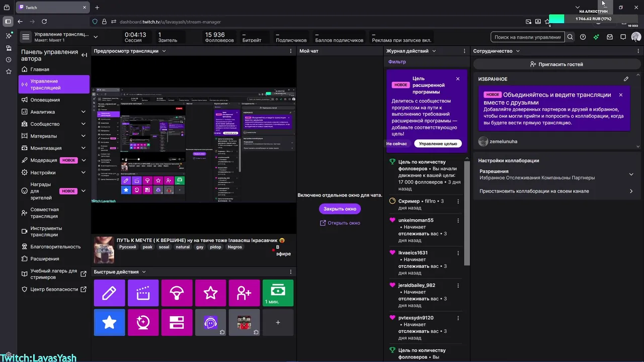Expand the Сообщество sidebar section
This screenshot has width=644, height=362.
click(x=84, y=124)
